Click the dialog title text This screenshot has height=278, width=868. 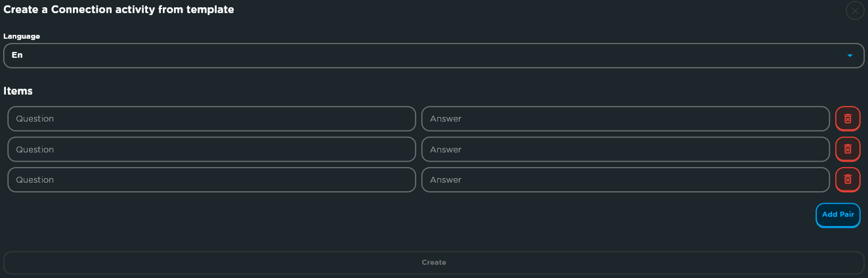point(119,10)
